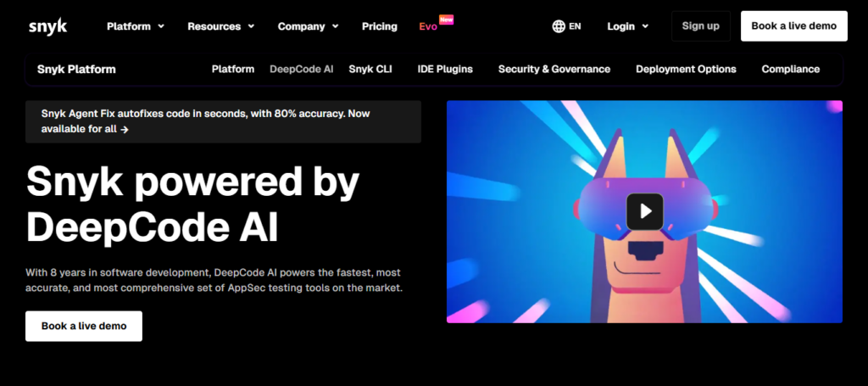This screenshot has height=386, width=868.
Task: Open the Evo page link
Action: click(428, 26)
